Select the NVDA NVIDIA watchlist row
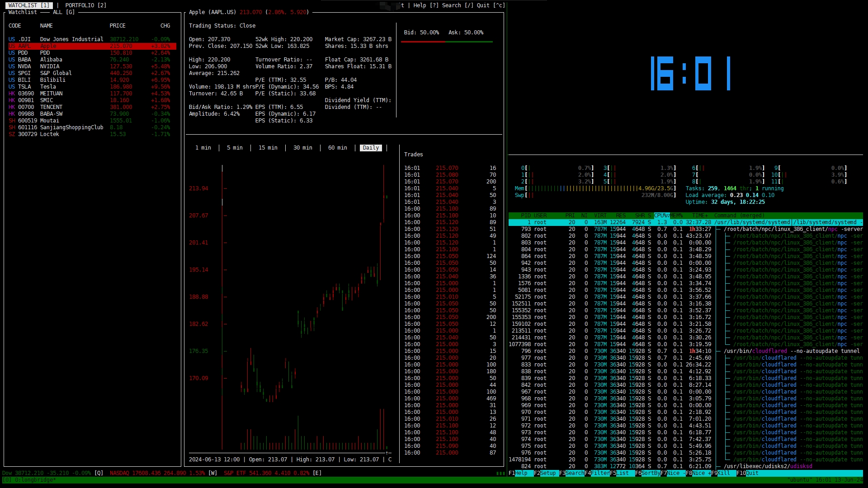Viewport: 868px width, 488px height. click(x=92, y=66)
